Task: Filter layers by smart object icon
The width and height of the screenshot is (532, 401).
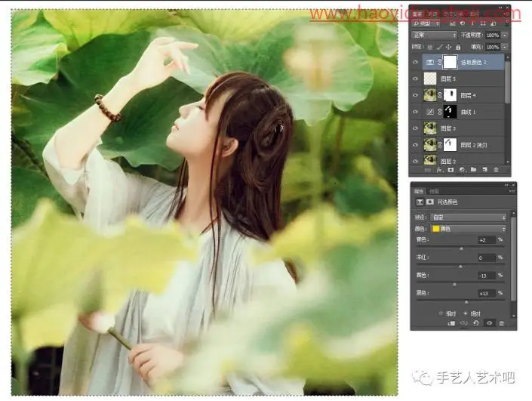Action: 493,23
